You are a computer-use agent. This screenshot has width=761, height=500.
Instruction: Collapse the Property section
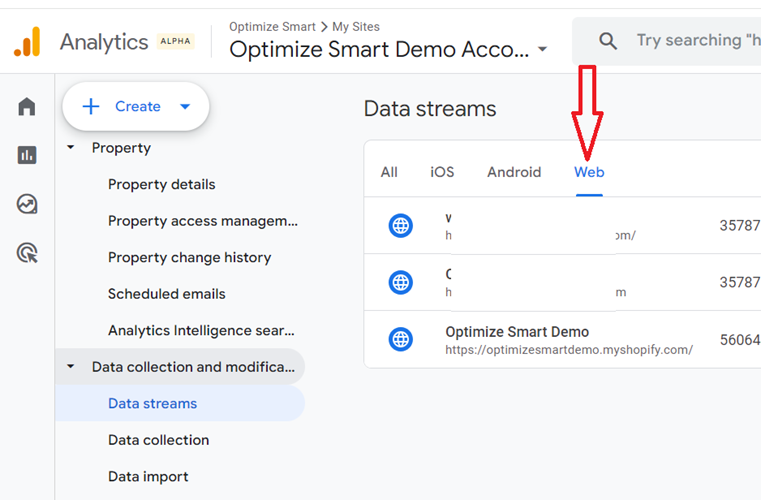(x=71, y=147)
